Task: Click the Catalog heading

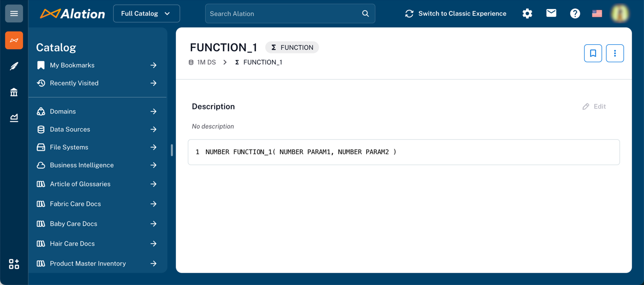Action: (56, 47)
